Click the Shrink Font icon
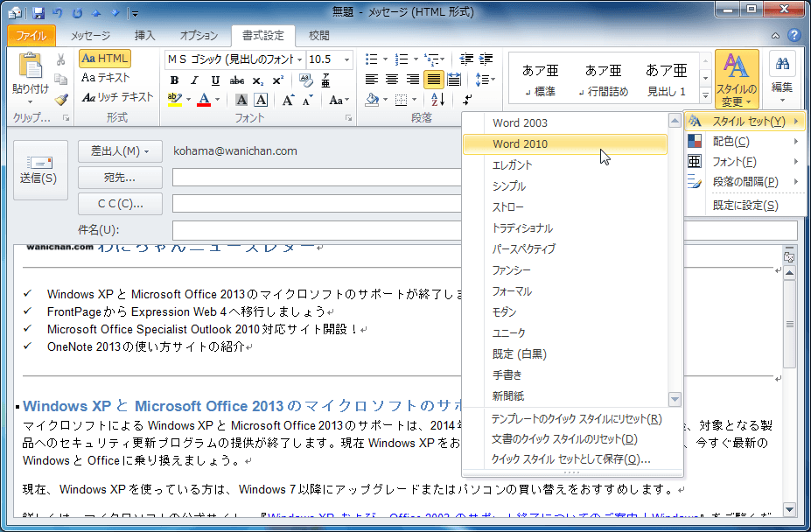This screenshot has height=532, width=811. coord(308,100)
